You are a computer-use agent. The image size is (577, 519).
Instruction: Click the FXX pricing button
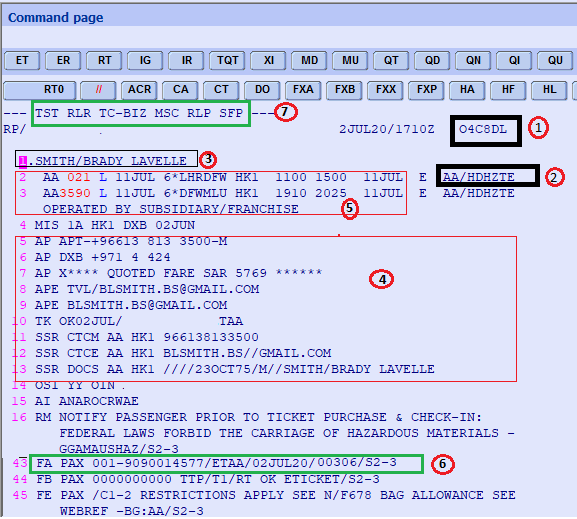[x=385, y=90]
